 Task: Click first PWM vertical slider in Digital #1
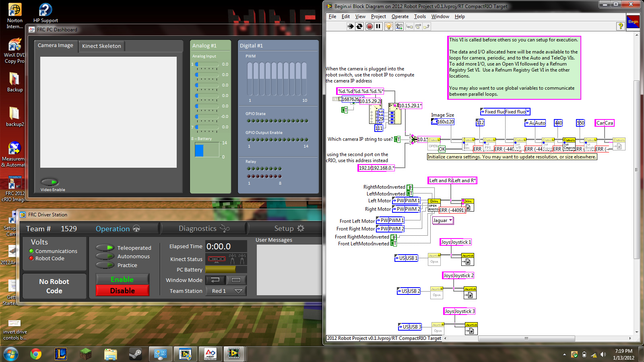point(250,78)
